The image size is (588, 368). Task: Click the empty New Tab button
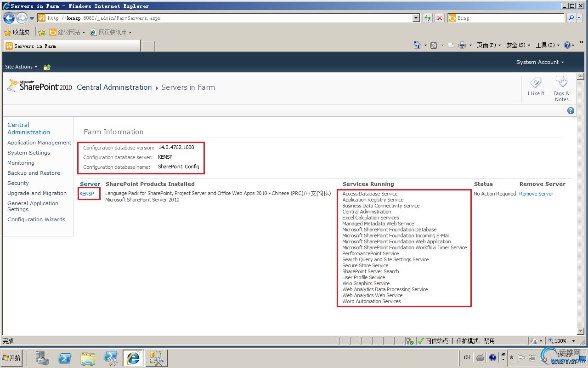coord(148,46)
